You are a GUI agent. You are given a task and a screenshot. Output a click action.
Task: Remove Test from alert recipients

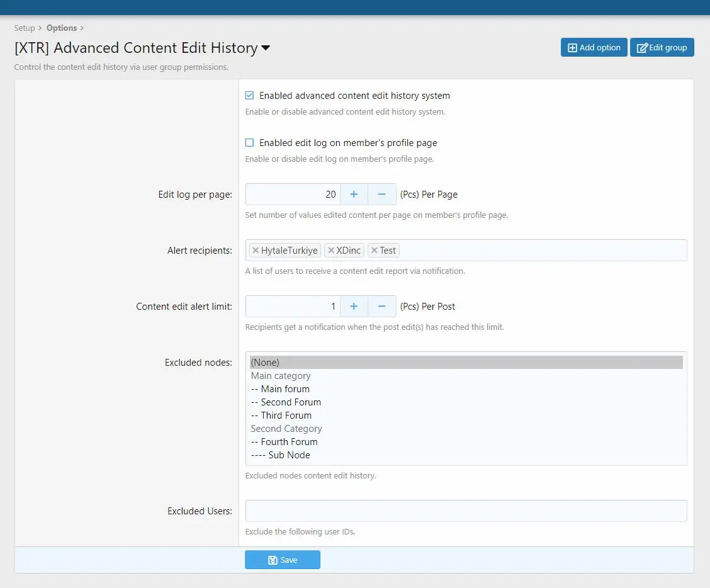pyautogui.click(x=374, y=250)
